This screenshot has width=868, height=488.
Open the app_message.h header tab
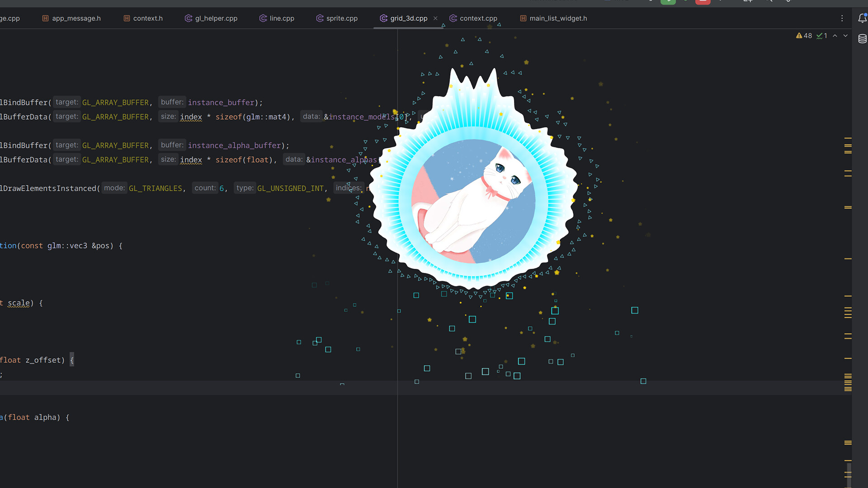pyautogui.click(x=76, y=18)
